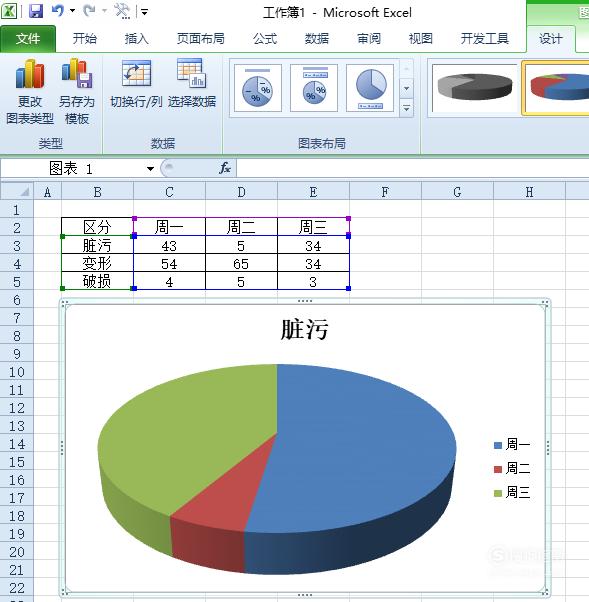Click the Excel application icon in the title bar

pyautogui.click(x=9, y=11)
